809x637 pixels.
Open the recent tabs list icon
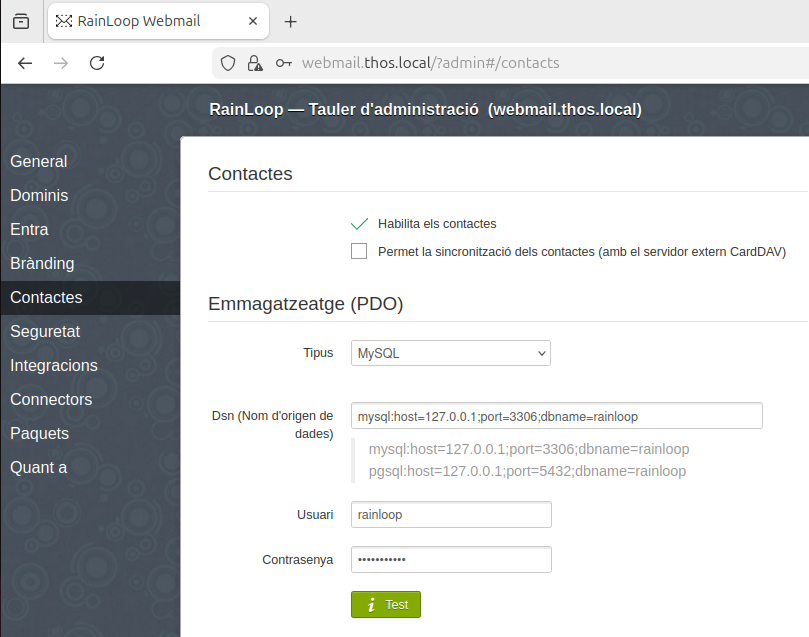coord(21,21)
